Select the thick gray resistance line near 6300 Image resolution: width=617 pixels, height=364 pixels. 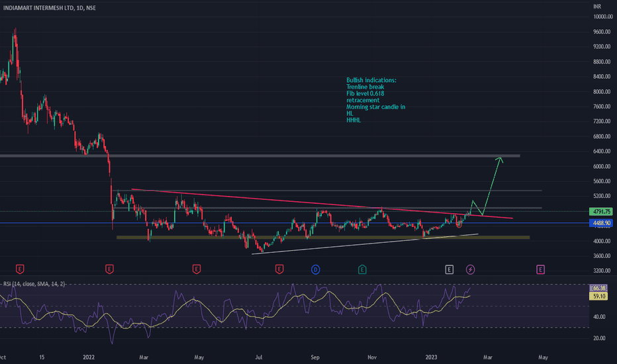coord(260,156)
